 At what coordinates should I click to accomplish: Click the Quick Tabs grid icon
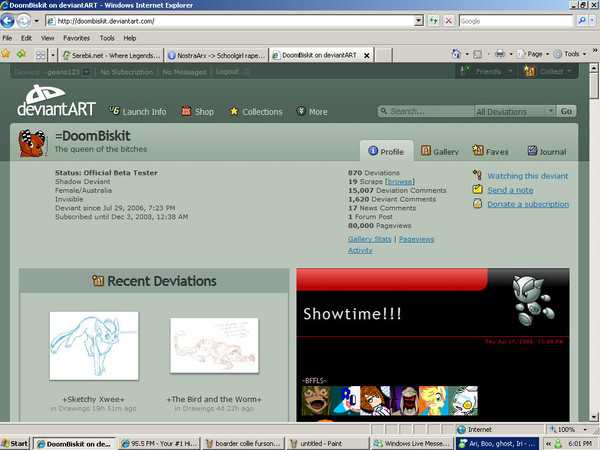click(41, 55)
